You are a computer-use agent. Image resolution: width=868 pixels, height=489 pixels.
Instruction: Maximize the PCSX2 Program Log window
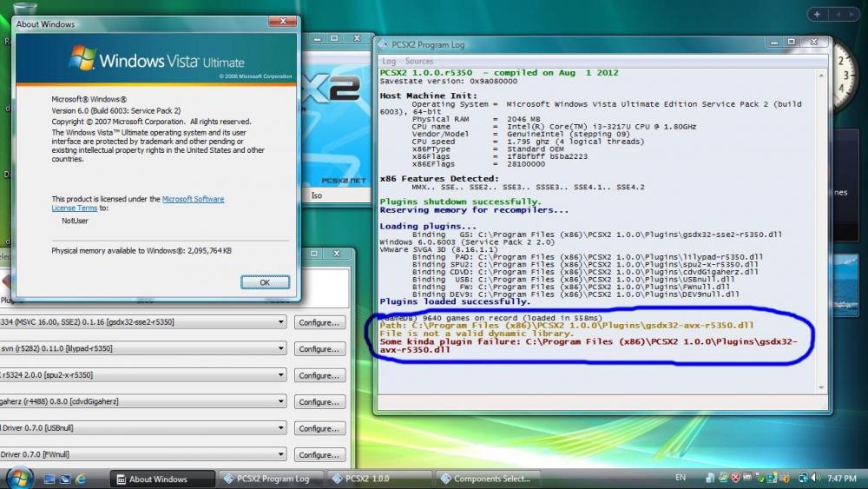point(792,42)
